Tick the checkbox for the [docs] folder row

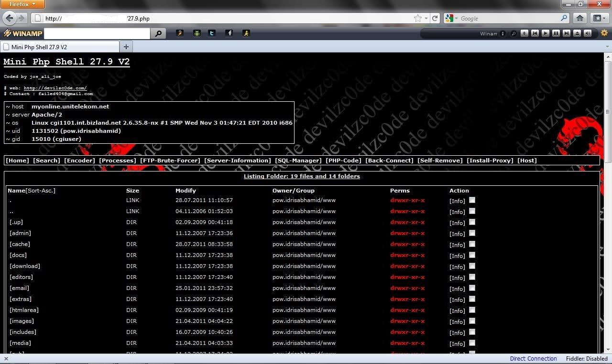click(x=472, y=255)
